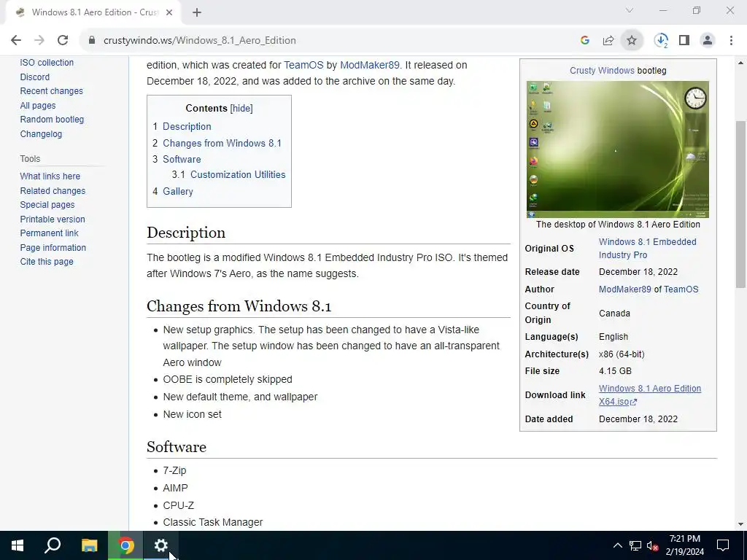Bookmark this page with the star icon
This screenshot has height=560, width=747.
point(632,41)
